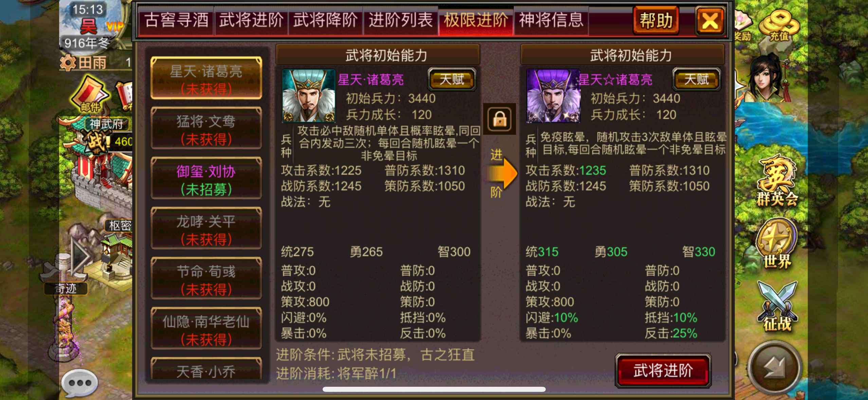The width and height of the screenshot is (868, 400).
Task: Click the 充值 recharge gold coins icon
Action: click(779, 25)
